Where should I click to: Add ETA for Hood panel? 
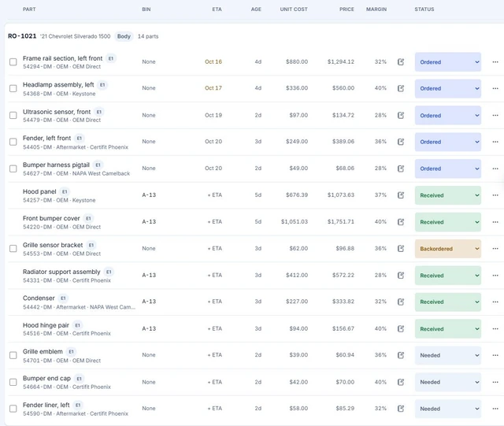pos(215,194)
